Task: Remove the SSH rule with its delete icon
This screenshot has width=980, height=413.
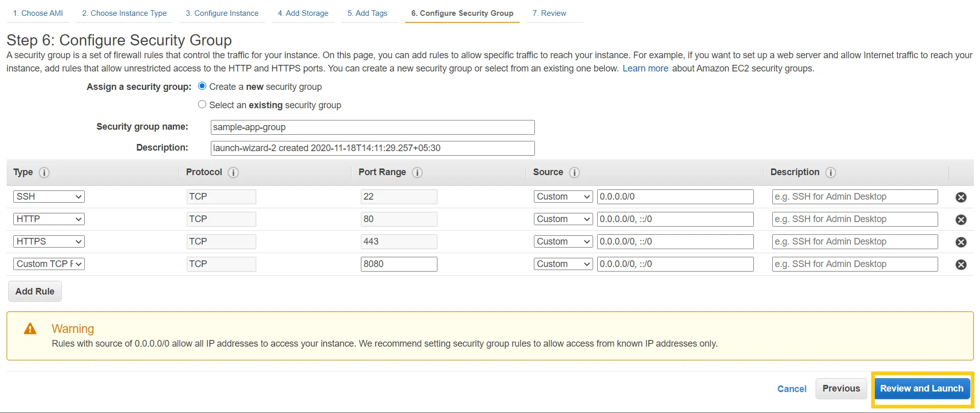Action: [961, 197]
